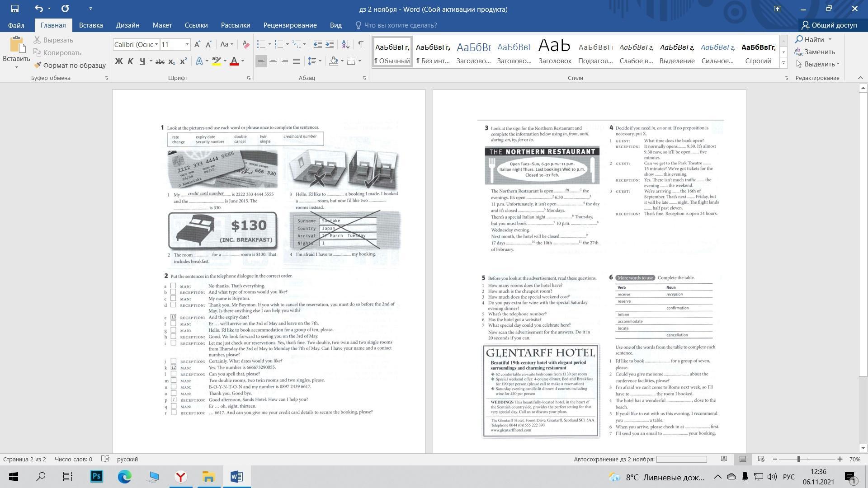Open Yandex Browser from the taskbar
Image resolution: width=868 pixels, height=488 pixels.
tap(181, 477)
